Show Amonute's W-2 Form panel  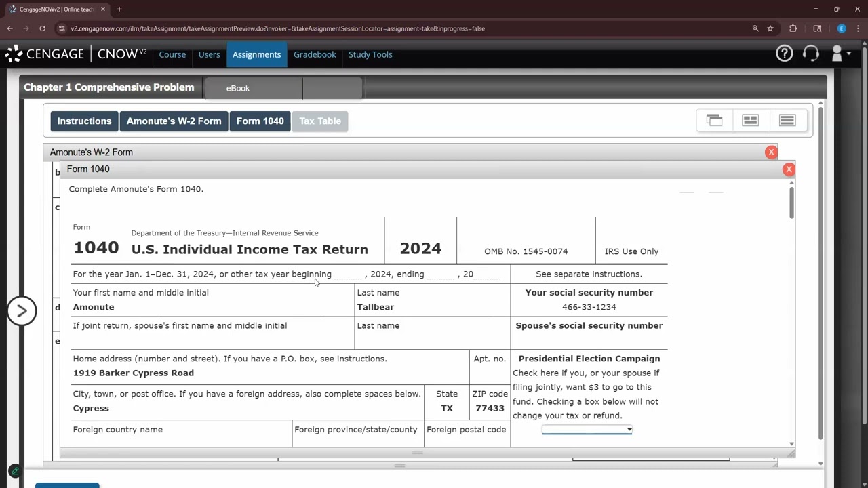(x=174, y=121)
